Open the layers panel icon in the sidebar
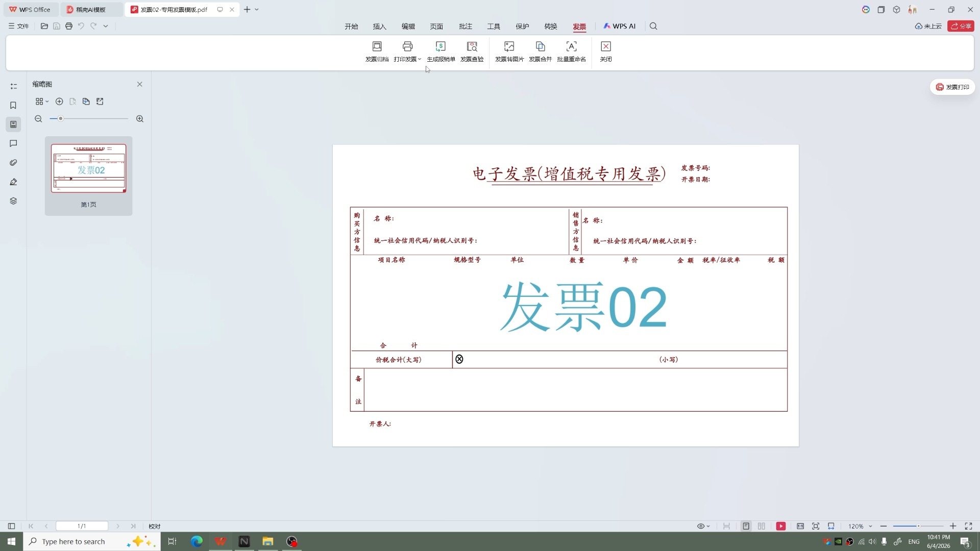 tap(13, 201)
